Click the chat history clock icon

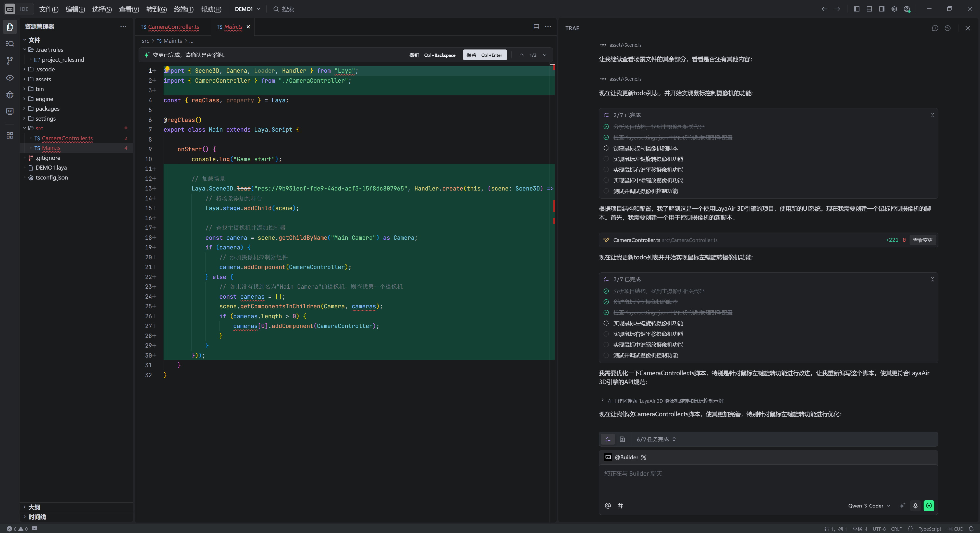(x=947, y=28)
